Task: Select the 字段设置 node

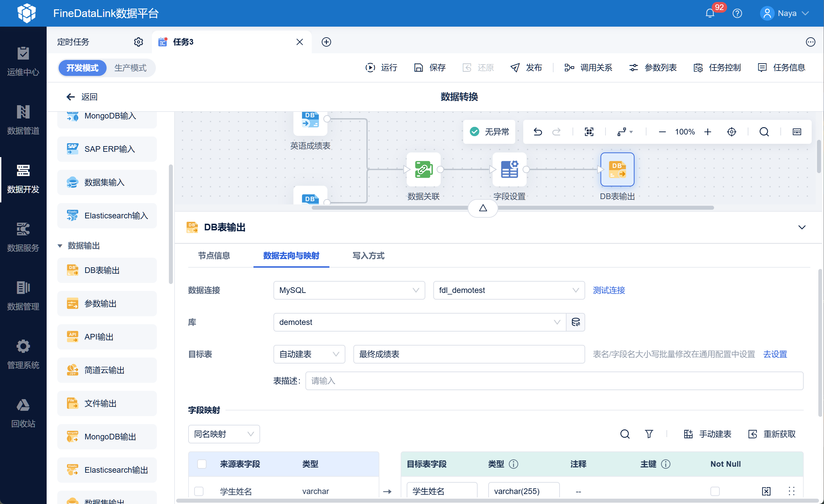Action: pyautogui.click(x=509, y=169)
